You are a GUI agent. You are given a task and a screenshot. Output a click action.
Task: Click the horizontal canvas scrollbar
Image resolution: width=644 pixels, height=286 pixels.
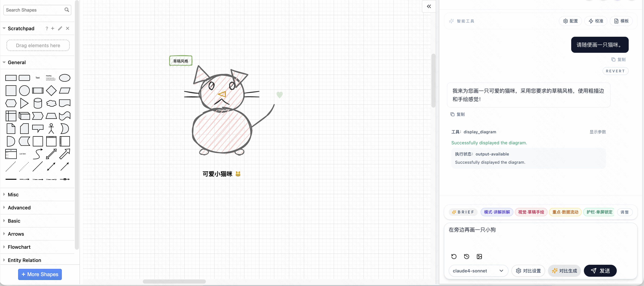[x=174, y=282]
